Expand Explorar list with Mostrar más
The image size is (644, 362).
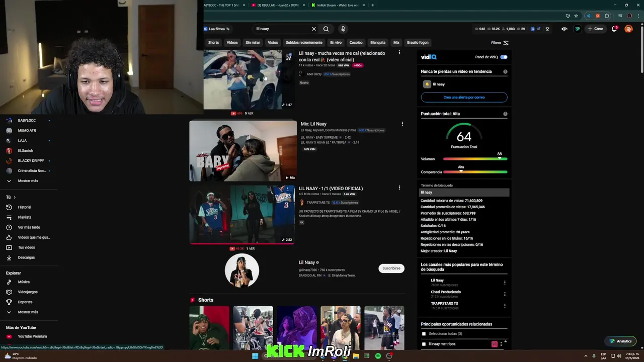(x=28, y=312)
